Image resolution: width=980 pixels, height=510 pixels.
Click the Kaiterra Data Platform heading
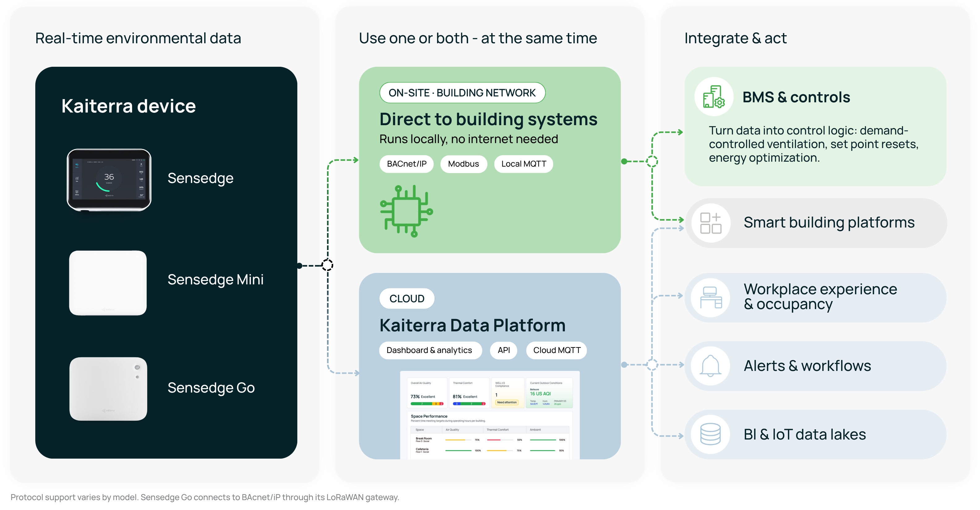click(472, 325)
